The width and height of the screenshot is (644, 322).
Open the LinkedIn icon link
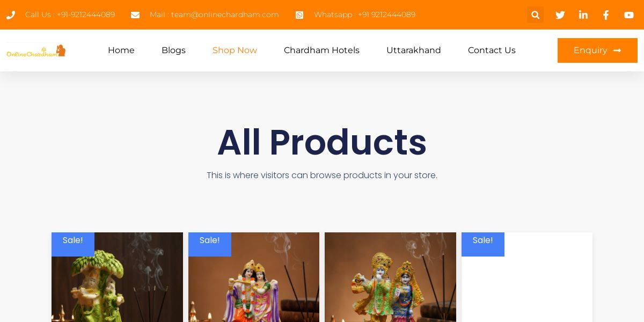click(583, 15)
